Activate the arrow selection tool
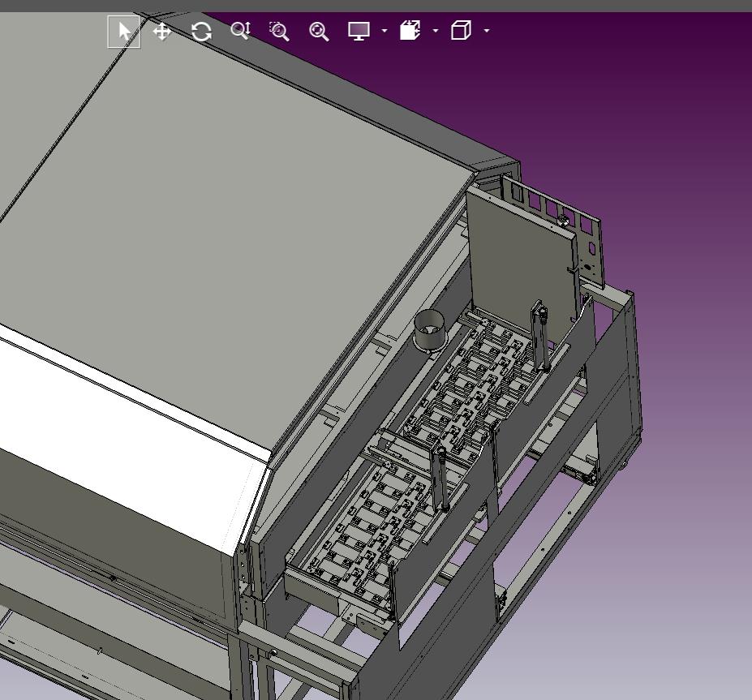 click(x=124, y=32)
